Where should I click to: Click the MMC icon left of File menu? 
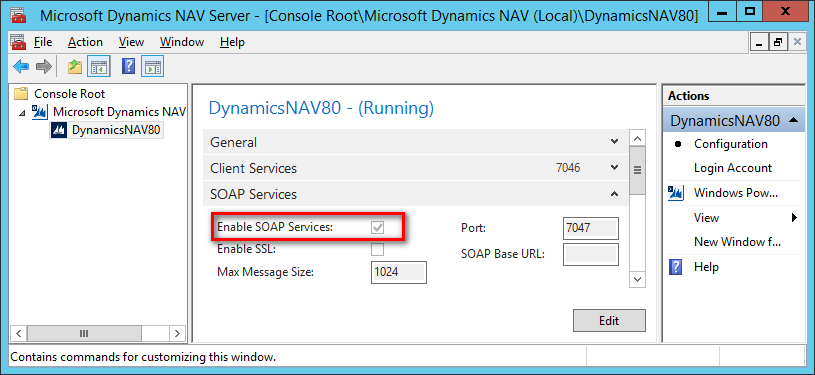click(18, 42)
